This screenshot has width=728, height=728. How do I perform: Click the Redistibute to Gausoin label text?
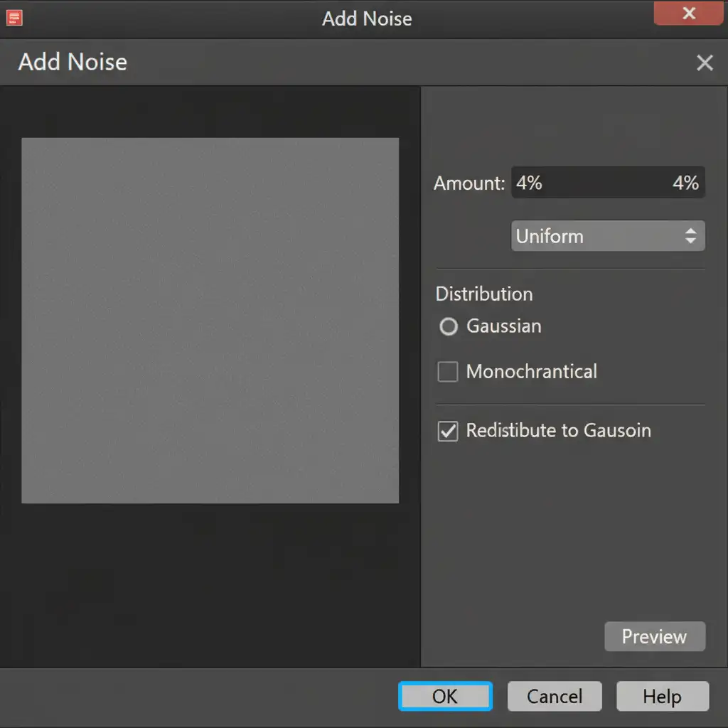coord(558,431)
